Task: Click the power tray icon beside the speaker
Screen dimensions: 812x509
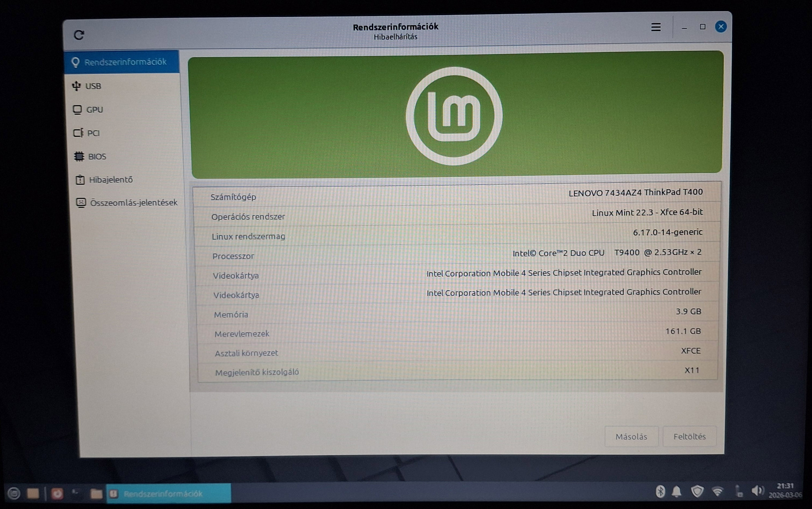Action: [x=738, y=491]
